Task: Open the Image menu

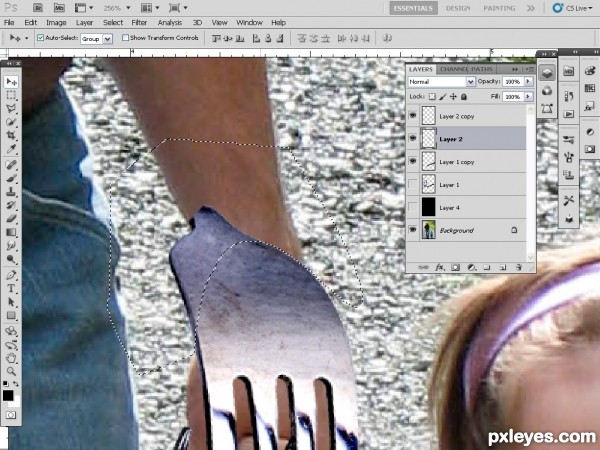Action: tap(56, 23)
